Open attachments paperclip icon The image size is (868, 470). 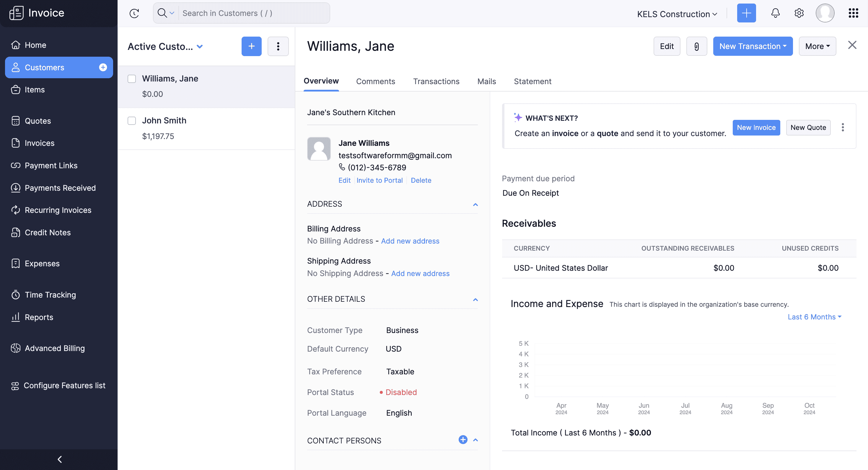(696, 46)
